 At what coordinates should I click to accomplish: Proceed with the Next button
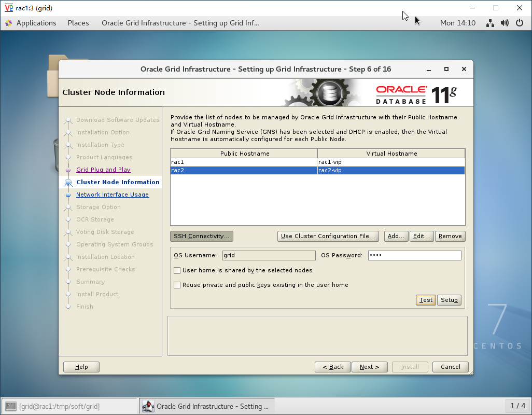(x=370, y=367)
